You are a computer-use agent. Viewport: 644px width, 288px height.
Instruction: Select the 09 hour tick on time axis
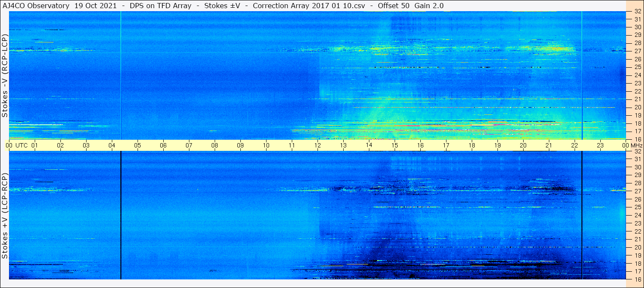(240, 145)
